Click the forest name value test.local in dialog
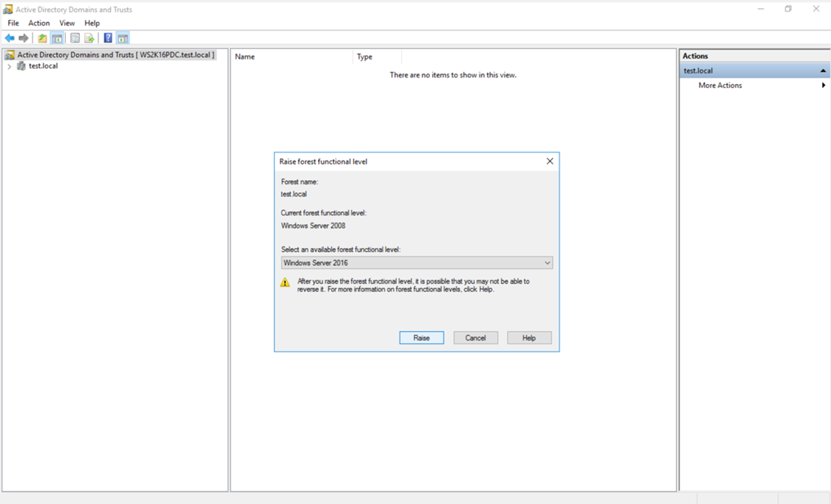 pyautogui.click(x=294, y=194)
